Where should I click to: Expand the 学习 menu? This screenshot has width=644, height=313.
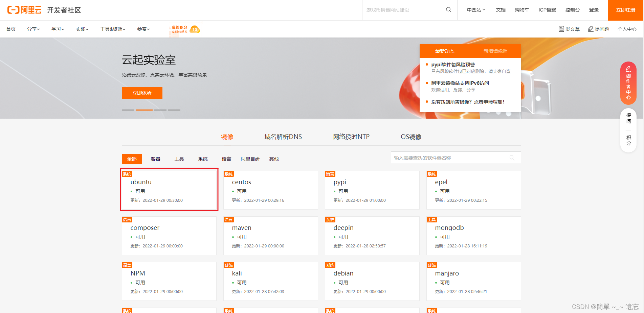point(58,29)
